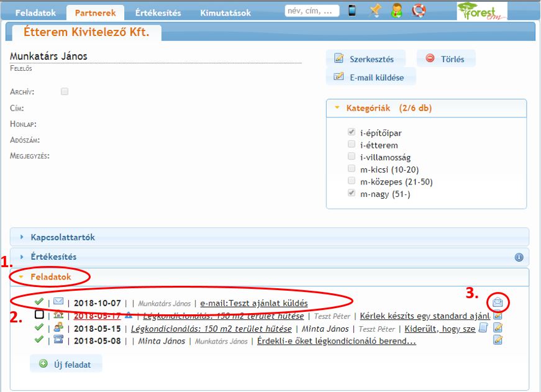
Task: Open the email envelope icon circled at right
Action: pos(498,303)
